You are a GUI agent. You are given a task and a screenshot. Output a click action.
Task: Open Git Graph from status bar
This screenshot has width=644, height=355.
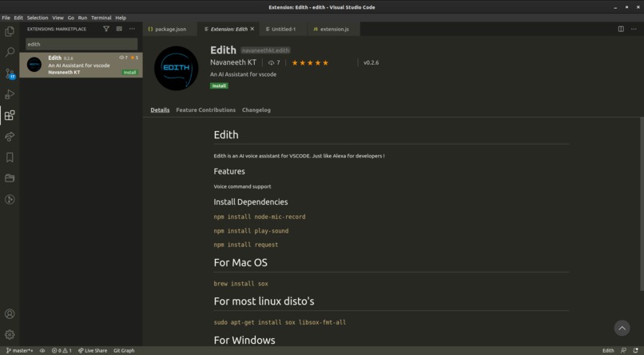coord(124,350)
